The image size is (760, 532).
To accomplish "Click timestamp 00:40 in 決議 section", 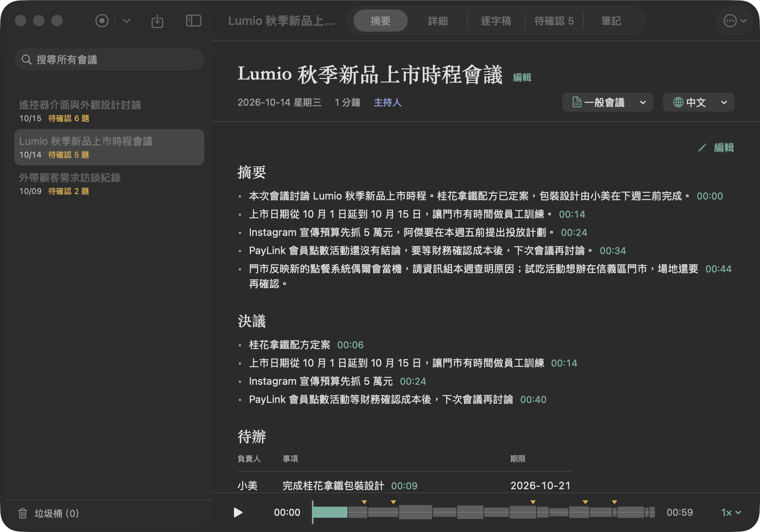I will [533, 400].
